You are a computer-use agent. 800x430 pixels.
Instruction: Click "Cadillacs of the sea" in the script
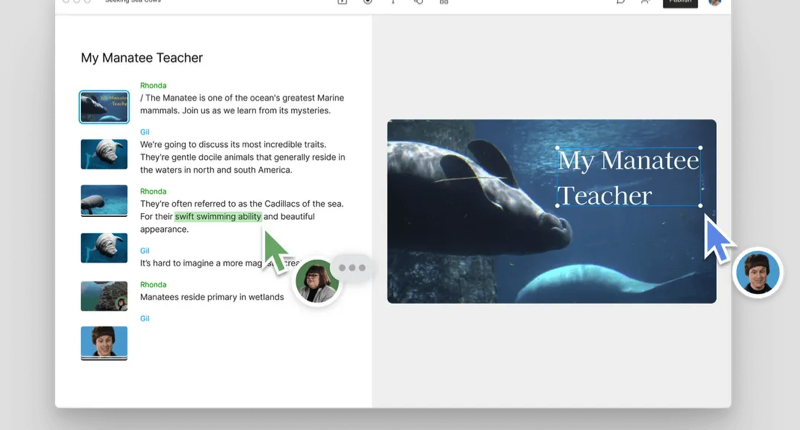[304, 204]
